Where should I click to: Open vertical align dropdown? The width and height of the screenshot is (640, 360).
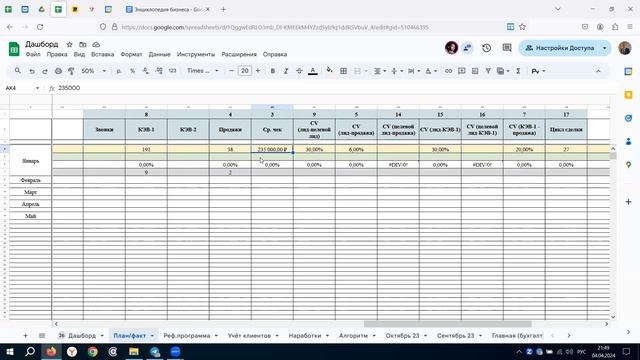[397, 71]
